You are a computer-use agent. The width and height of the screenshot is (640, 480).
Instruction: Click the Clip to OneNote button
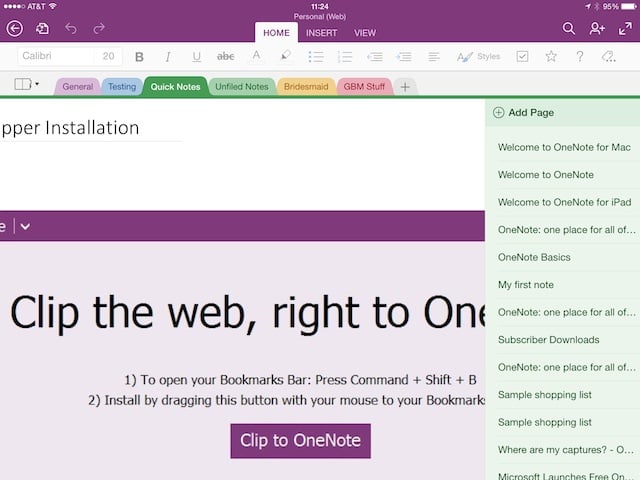[300, 441]
